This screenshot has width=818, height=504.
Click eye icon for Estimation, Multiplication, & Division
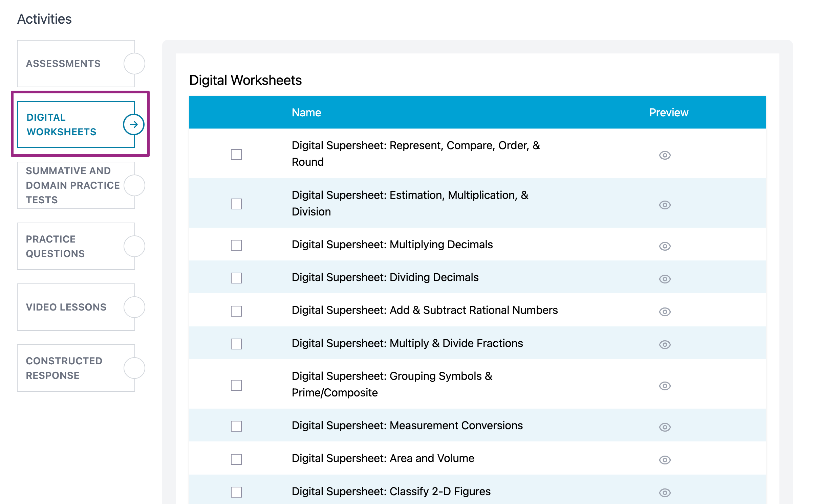tap(665, 205)
